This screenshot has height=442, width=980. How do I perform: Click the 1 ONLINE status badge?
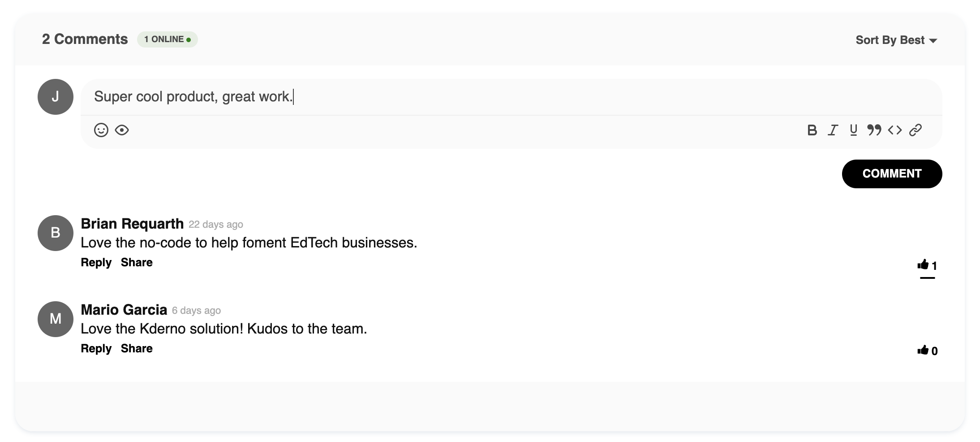(x=167, y=39)
